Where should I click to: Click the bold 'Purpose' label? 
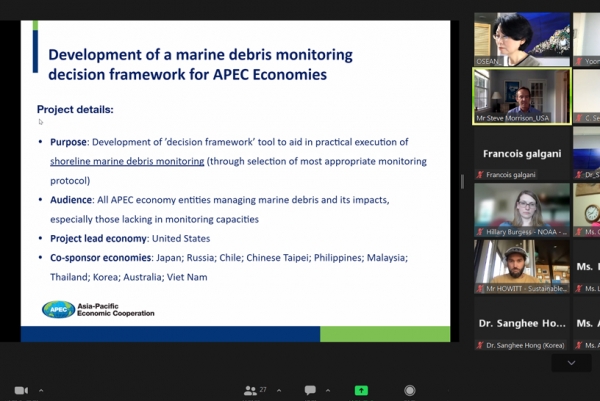tap(68, 142)
